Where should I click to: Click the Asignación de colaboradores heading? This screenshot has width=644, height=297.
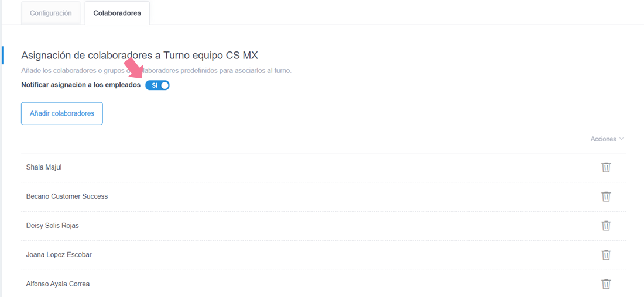139,56
